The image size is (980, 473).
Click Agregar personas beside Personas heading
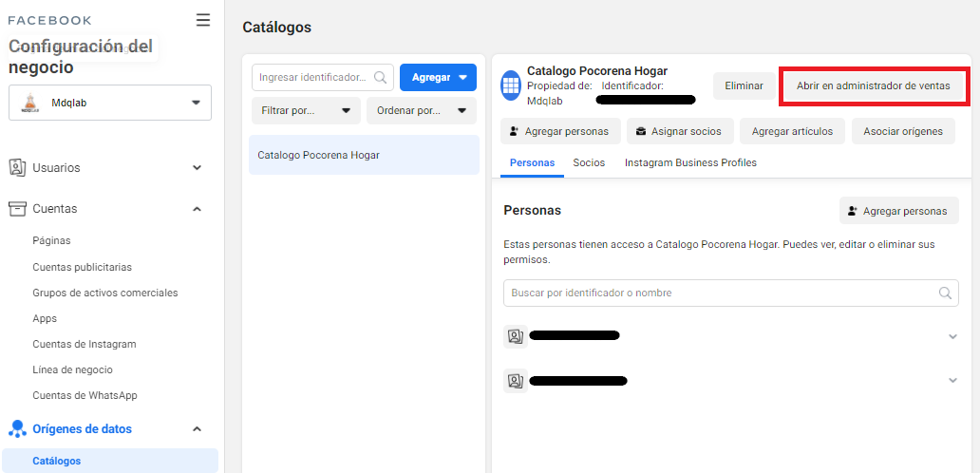[898, 211]
